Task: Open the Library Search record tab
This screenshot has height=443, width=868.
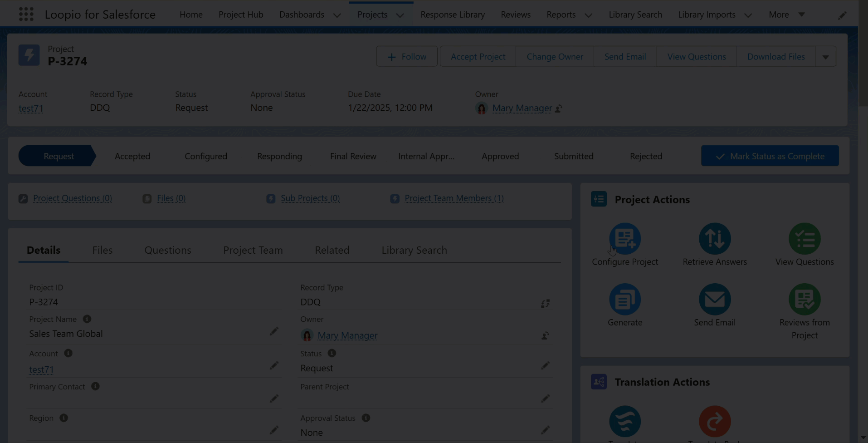Action: click(414, 250)
